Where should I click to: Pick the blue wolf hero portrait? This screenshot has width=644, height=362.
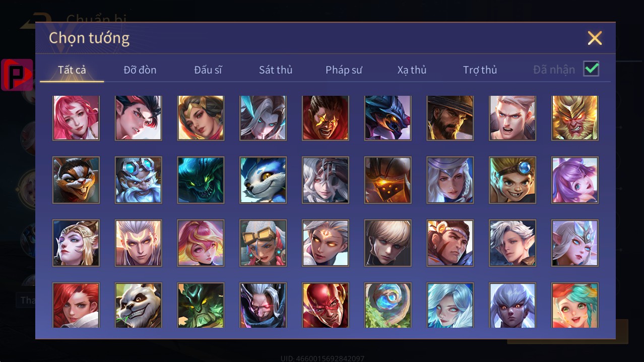263,180
